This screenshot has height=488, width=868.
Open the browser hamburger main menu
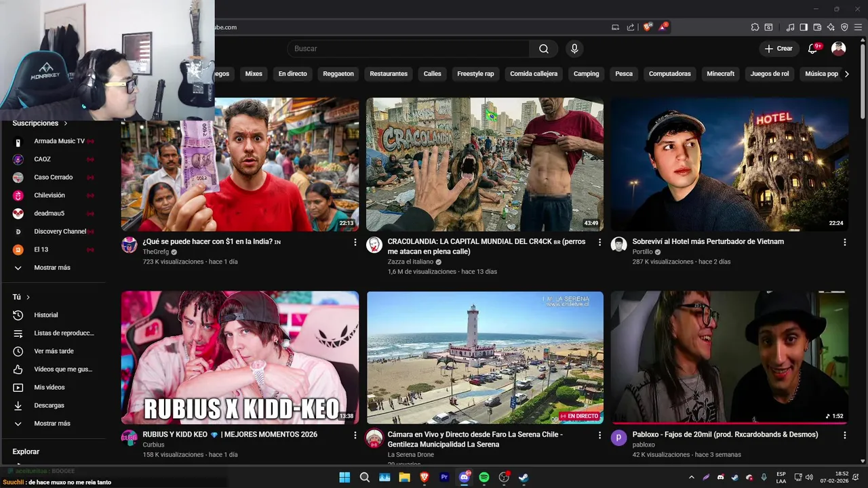[x=858, y=27]
